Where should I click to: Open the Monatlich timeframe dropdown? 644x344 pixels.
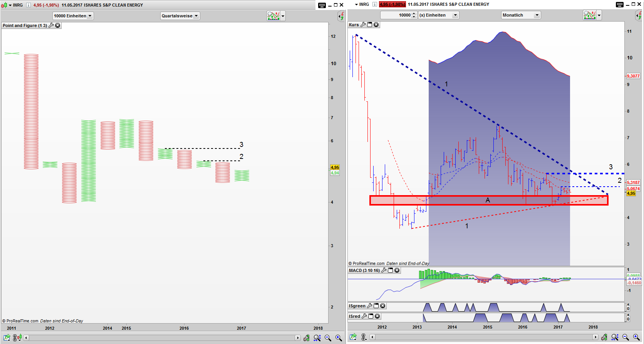(521, 15)
